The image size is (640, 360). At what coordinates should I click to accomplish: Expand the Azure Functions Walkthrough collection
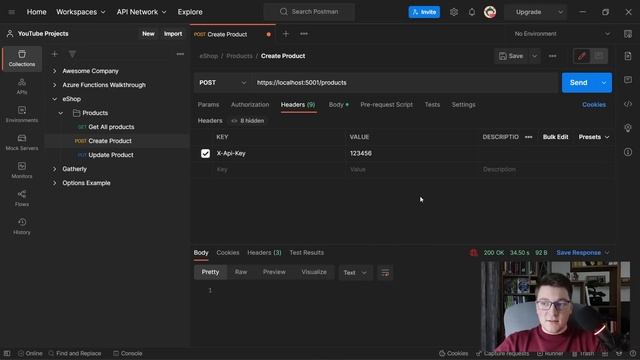(x=55, y=85)
